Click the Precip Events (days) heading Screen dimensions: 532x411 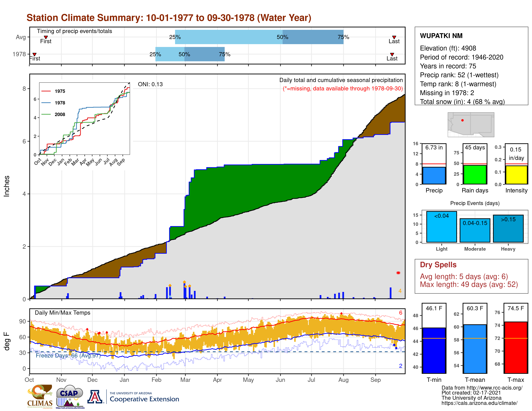(x=475, y=203)
